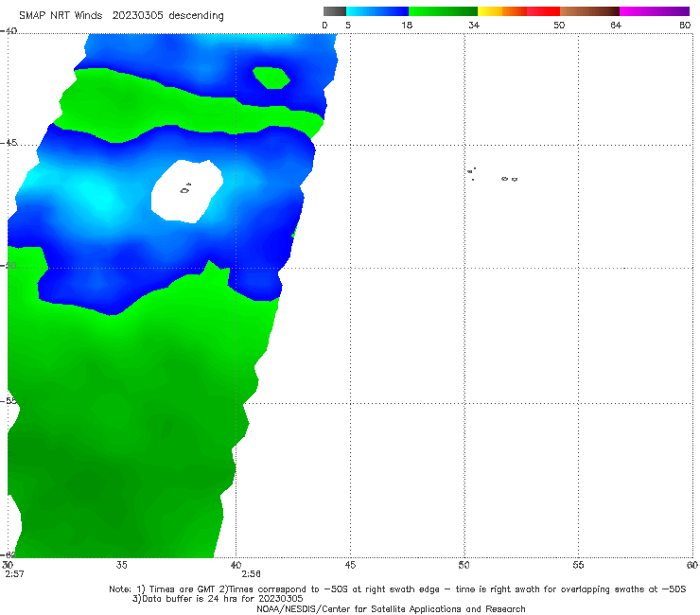700x615 pixels.
Task: Click the longitude label "45" on the bottom axis
Action: point(350,565)
